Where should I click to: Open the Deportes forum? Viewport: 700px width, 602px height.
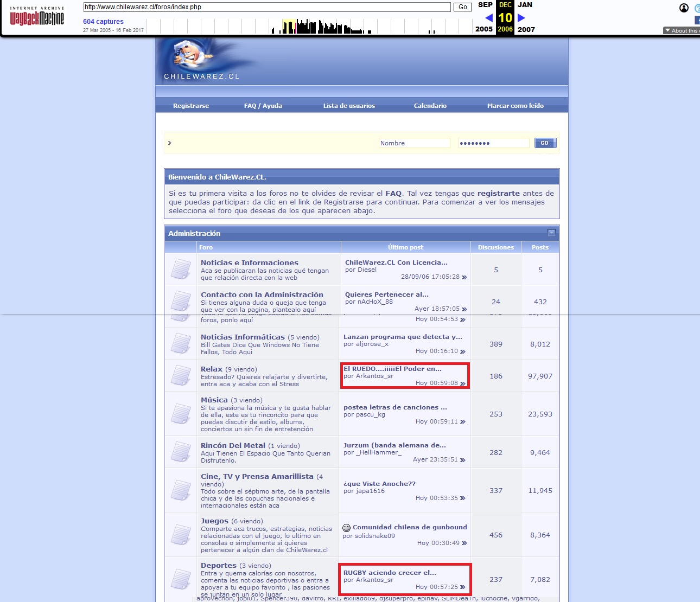point(219,566)
